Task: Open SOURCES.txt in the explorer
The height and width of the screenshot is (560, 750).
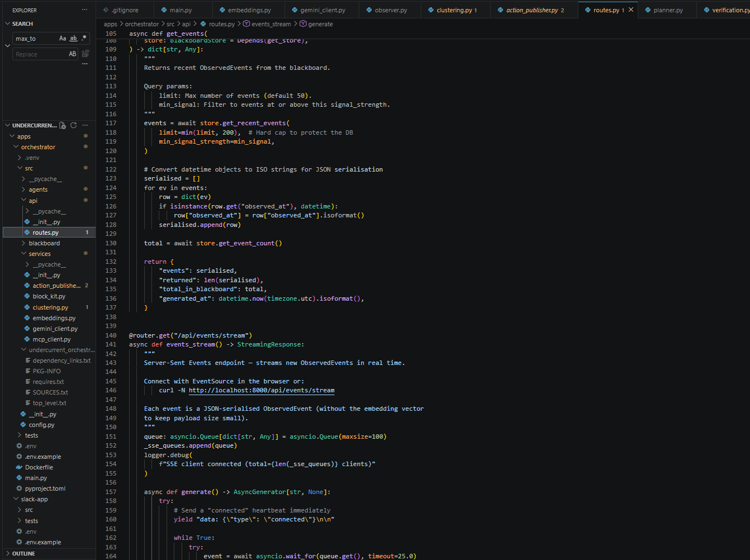Action: point(50,392)
